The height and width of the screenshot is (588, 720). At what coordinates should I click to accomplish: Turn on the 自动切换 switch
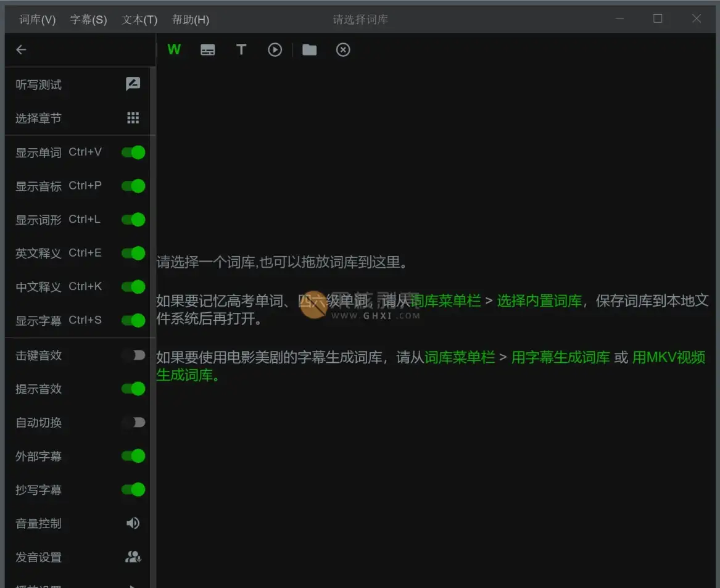[133, 423]
